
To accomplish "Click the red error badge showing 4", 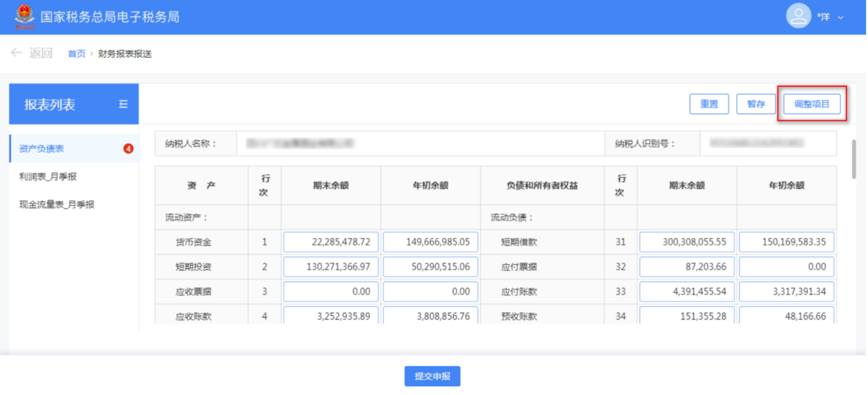I will [128, 149].
